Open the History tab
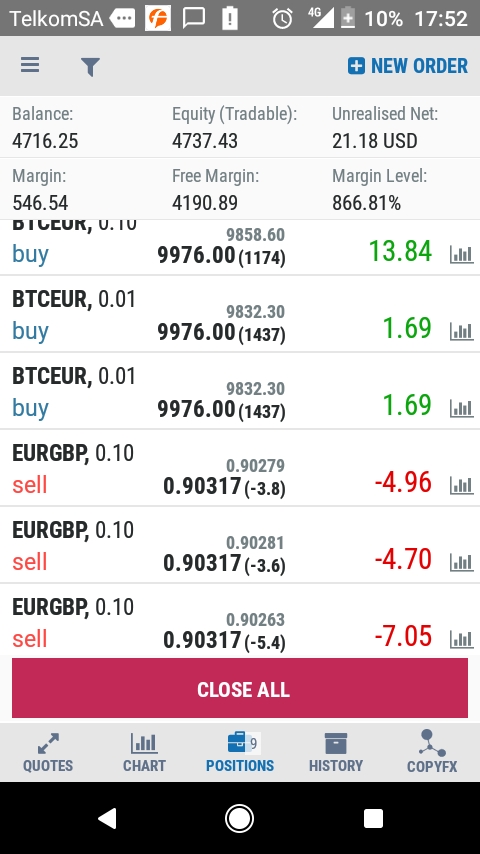 point(336,753)
